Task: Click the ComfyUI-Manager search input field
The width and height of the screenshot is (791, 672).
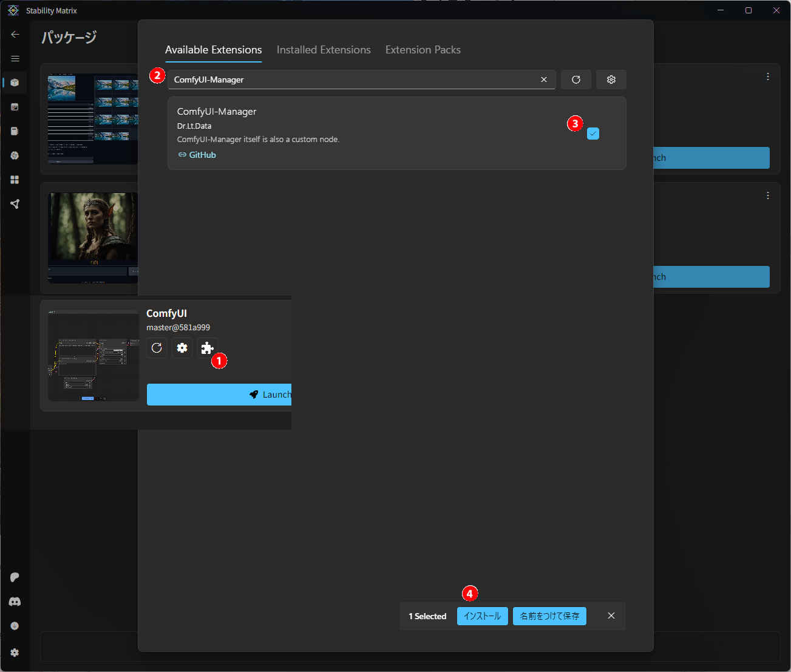Action: click(x=352, y=80)
